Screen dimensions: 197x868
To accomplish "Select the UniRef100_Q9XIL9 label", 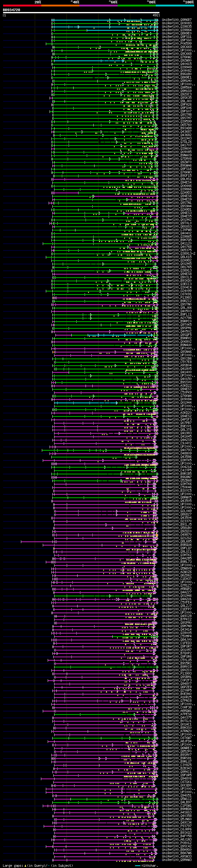I will tap(176, 277).
